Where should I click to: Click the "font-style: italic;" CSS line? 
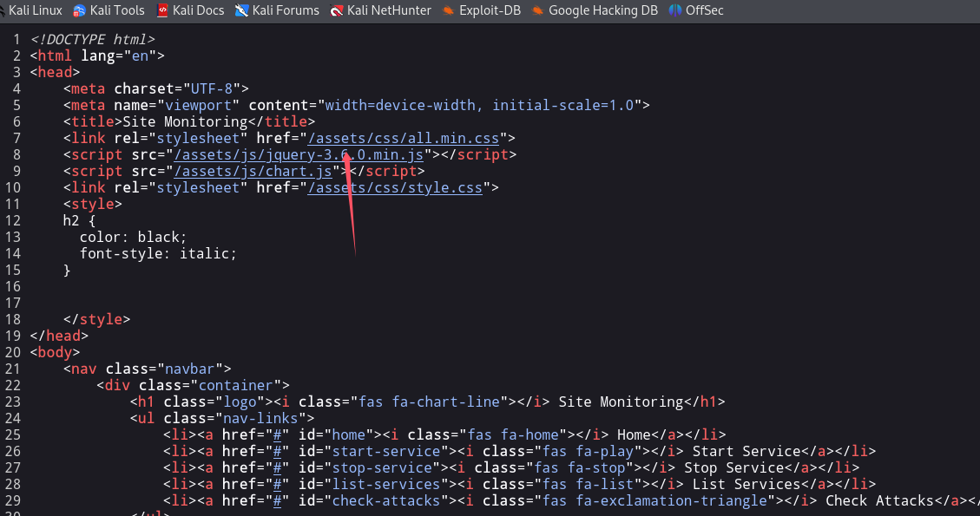click(158, 253)
